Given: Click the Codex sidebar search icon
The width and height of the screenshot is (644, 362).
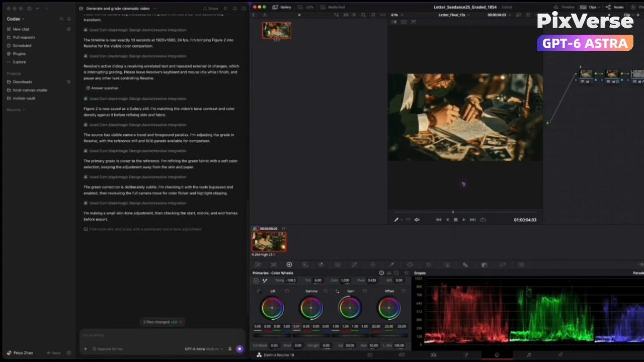Looking at the screenshot, I should point(61,19).
